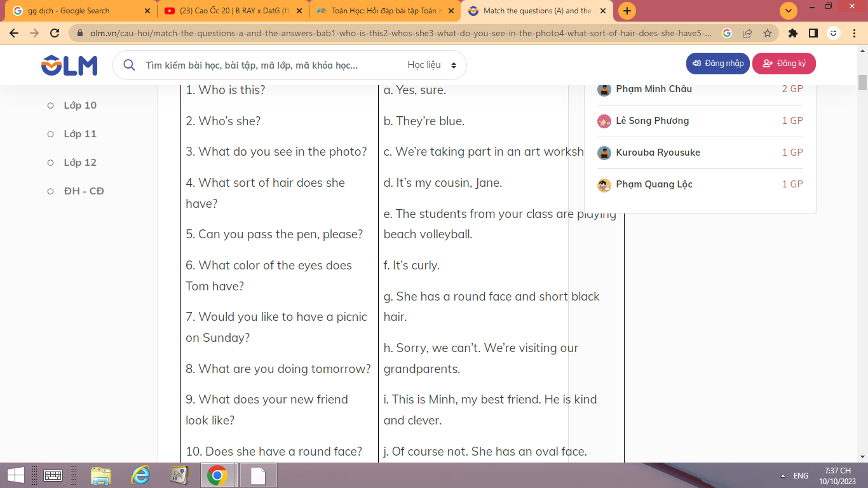Viewport: 868px width, 488px height.
Task: Select the Lớp 11 option
Action: click(x=80, y=134)
